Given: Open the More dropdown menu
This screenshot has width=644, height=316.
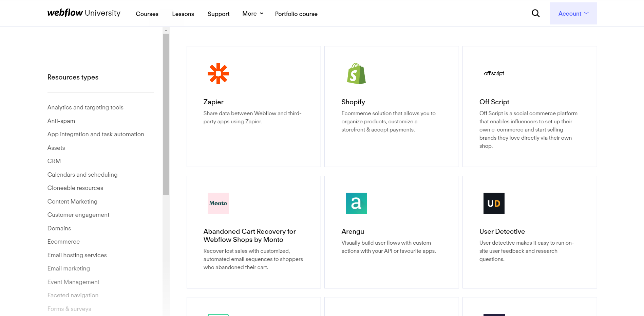Looking at the screenshot, I should click(x=253, y=14).
